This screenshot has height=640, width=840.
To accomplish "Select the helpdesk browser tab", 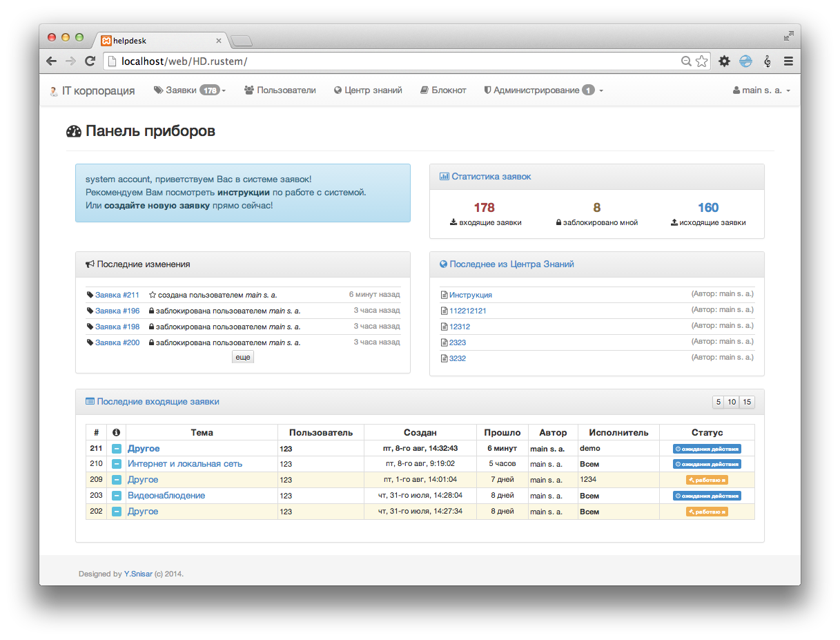I will pos(160,41).
